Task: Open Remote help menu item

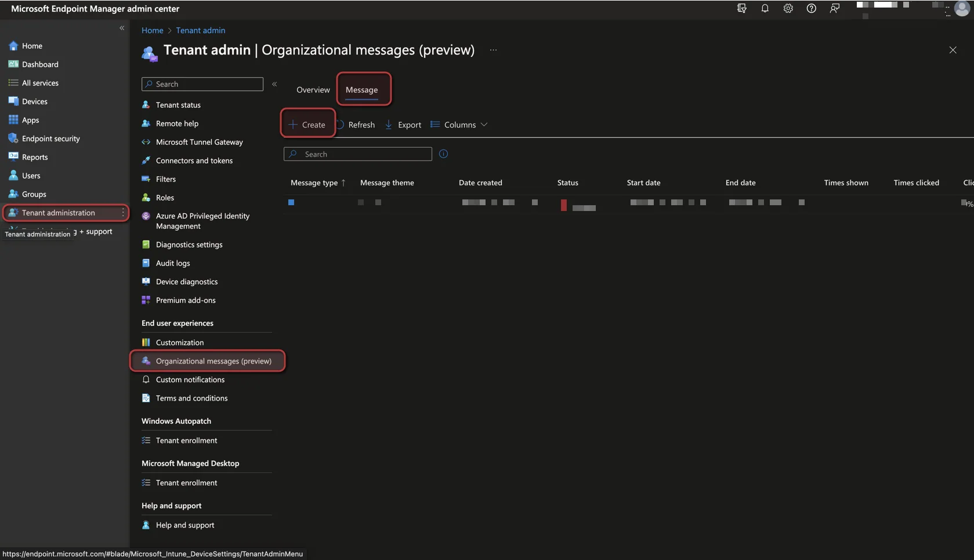Action: (177, 123)
